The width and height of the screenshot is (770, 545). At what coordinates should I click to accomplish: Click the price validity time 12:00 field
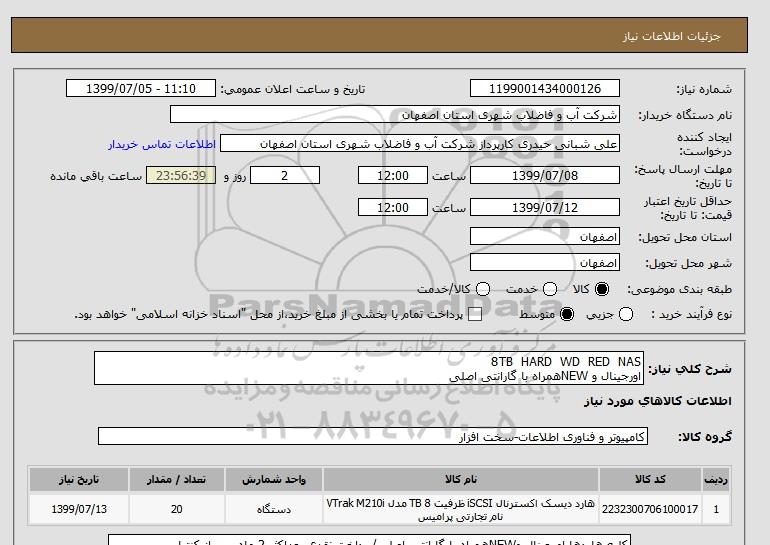pos(393,207)
